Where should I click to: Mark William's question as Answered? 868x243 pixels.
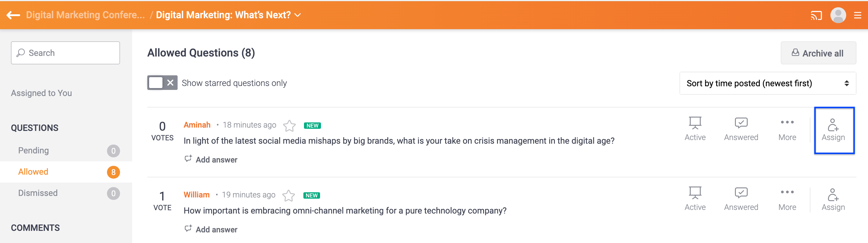click(741, 199)
